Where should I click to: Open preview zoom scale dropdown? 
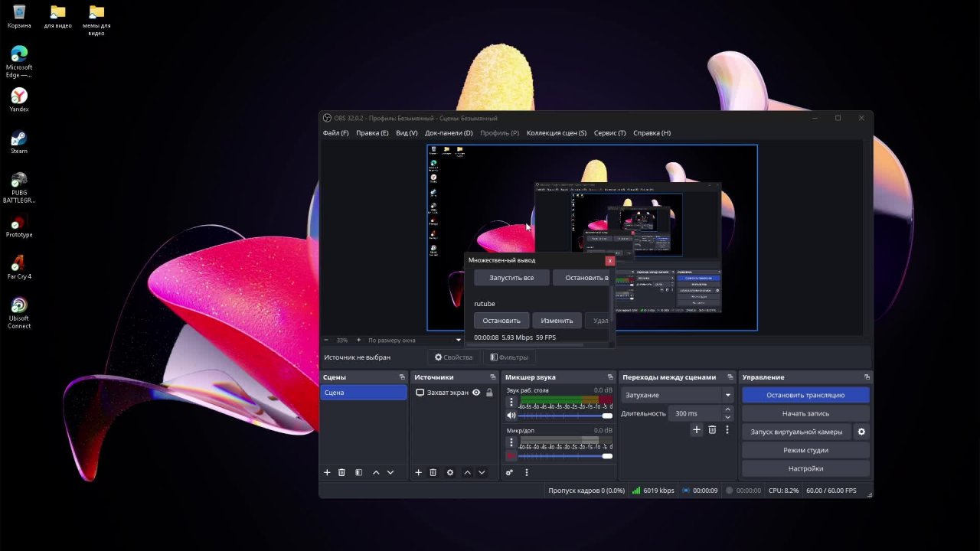coord(413,340)
